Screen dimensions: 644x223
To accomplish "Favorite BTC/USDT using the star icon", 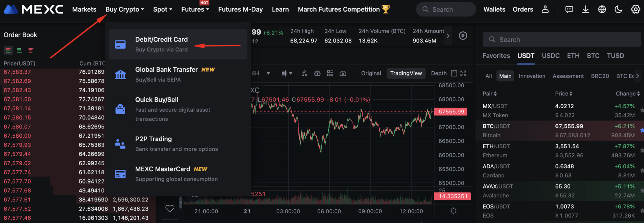I will [642, 130].
